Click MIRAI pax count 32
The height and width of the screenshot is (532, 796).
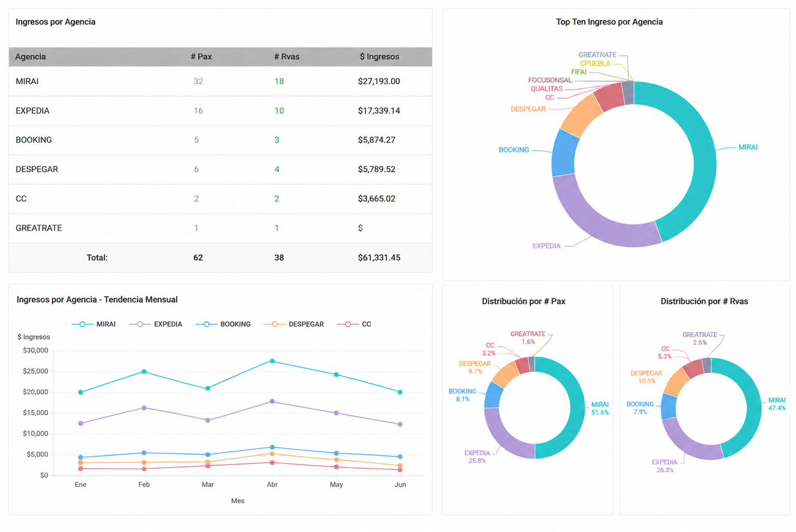[x=198, y=81]
